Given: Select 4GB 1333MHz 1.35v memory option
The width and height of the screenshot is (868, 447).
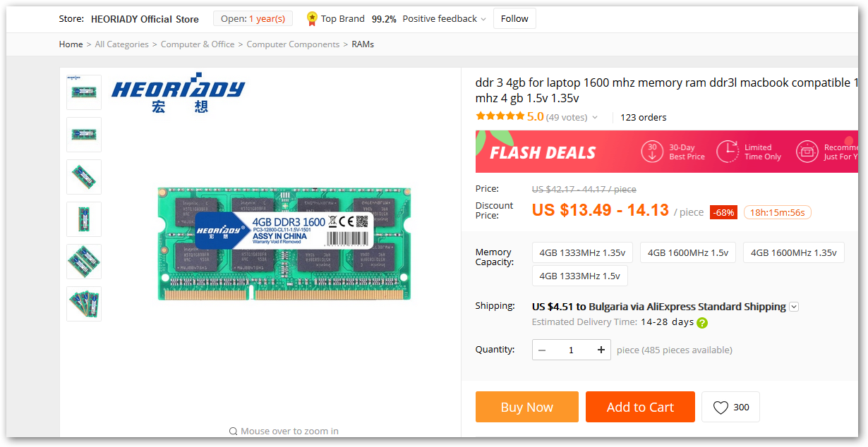Looking at the screenshot, I should point(582,252).
